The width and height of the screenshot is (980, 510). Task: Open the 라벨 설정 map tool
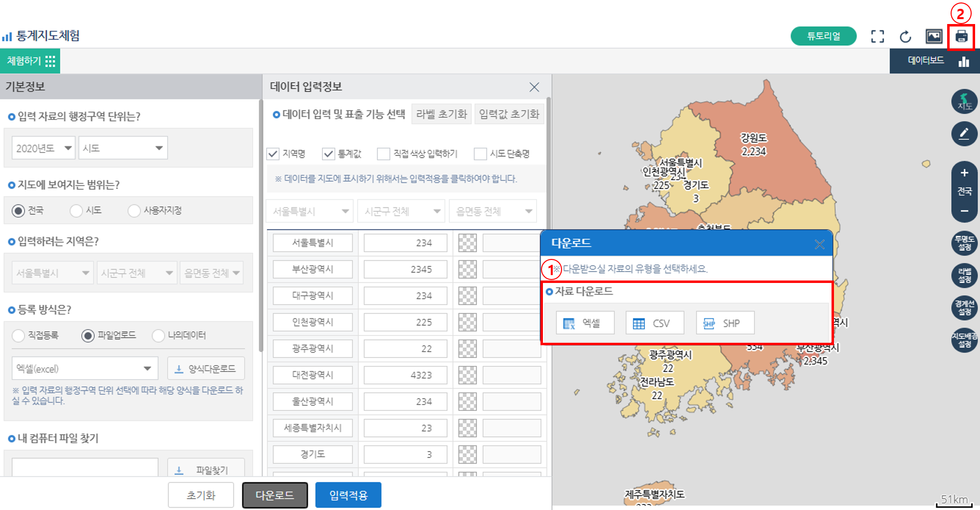click(x=964, y=276)
